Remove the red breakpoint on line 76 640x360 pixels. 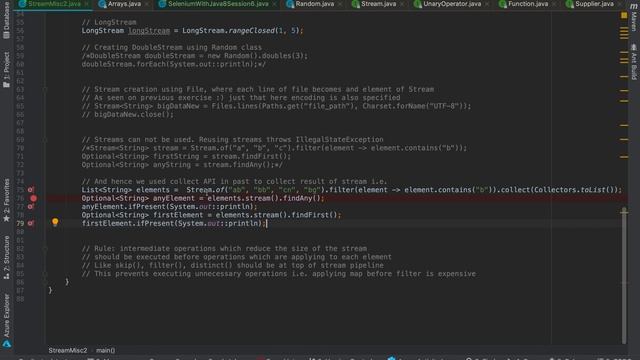tap(33, 198)
